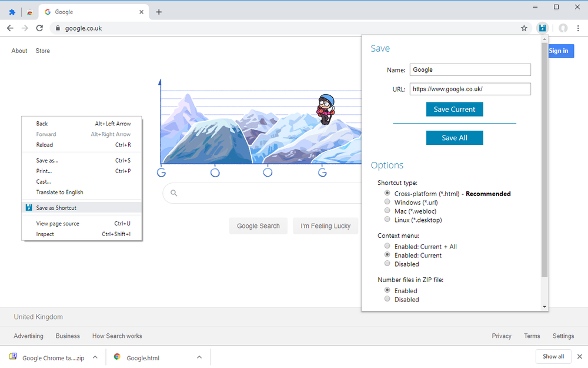Close the downloads bar with X
Screen dimensions: 588x368
click(x=579, y=357)
